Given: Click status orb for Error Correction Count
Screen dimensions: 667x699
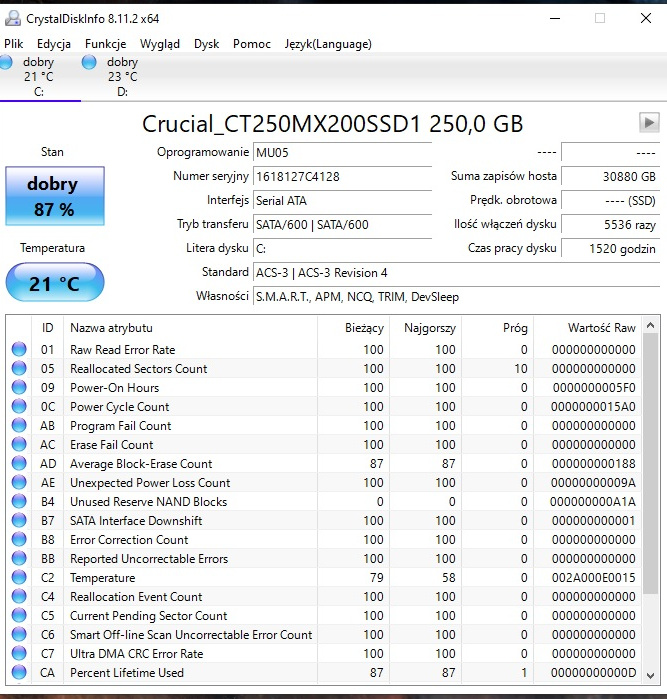Looking at the screenshot, I should click(19, 539).
